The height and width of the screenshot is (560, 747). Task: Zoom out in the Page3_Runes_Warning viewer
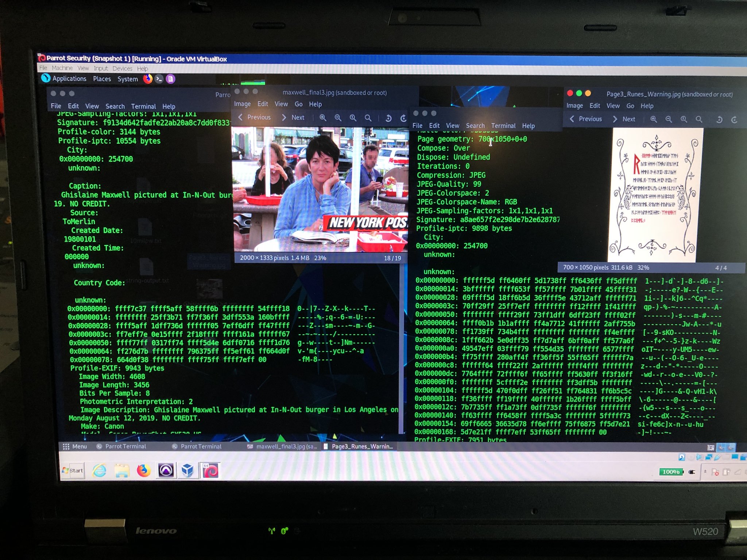tap(669, 119)
